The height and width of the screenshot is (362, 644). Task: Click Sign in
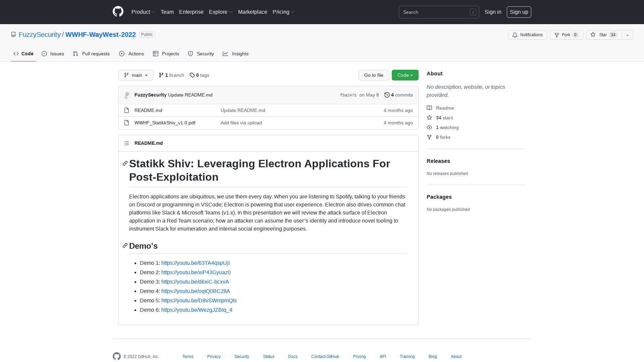[x=493, y=12]
